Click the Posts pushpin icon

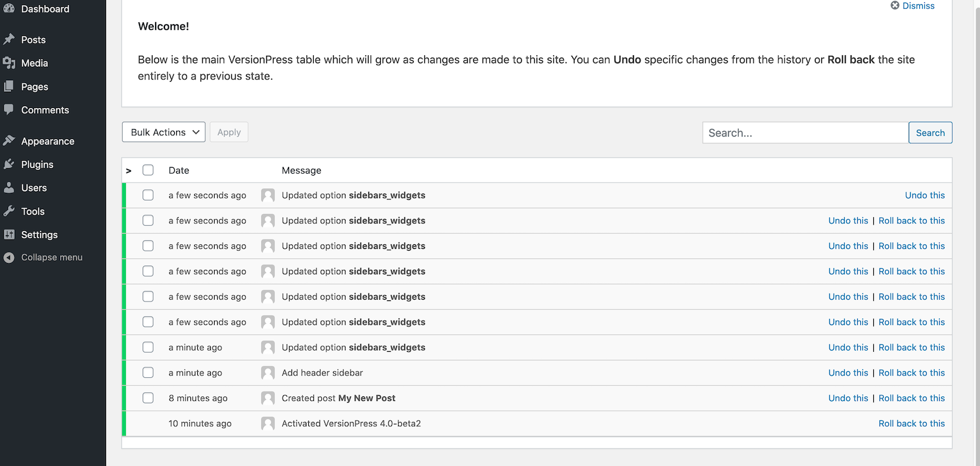[9, 40]
